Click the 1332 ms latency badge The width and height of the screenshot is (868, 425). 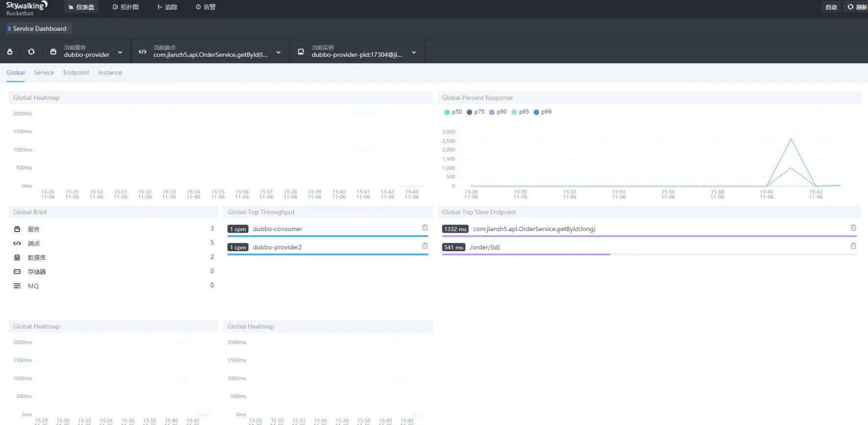pyautogui.click(x=455, y=229)
